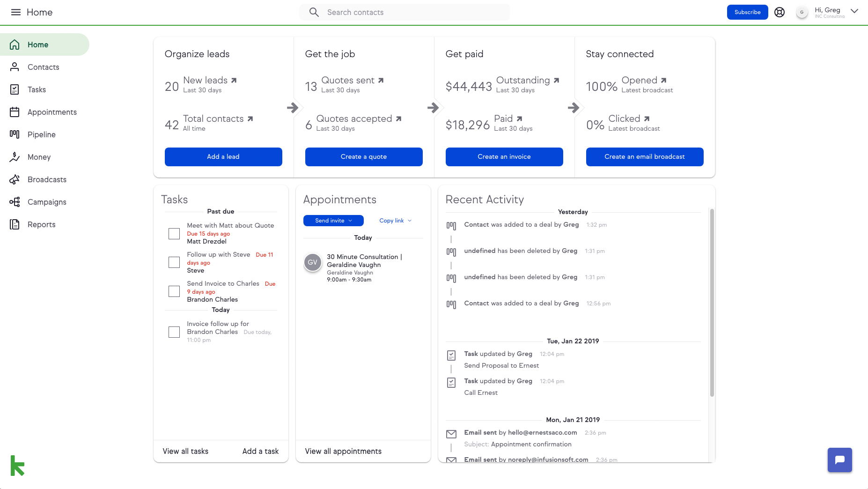The height and width of the screenshot is (489, 868).
Task: Click Brandon Charles under Send Invoice task
Action: coord(212,300)
